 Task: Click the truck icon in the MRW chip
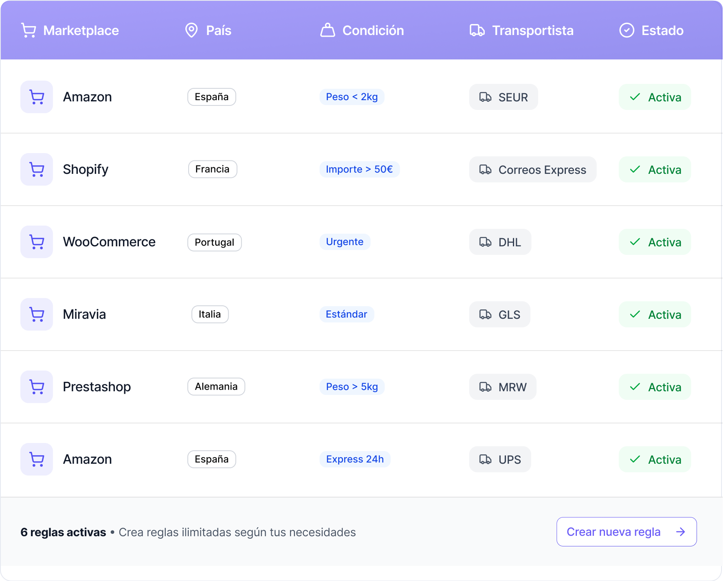coord(485,387)
